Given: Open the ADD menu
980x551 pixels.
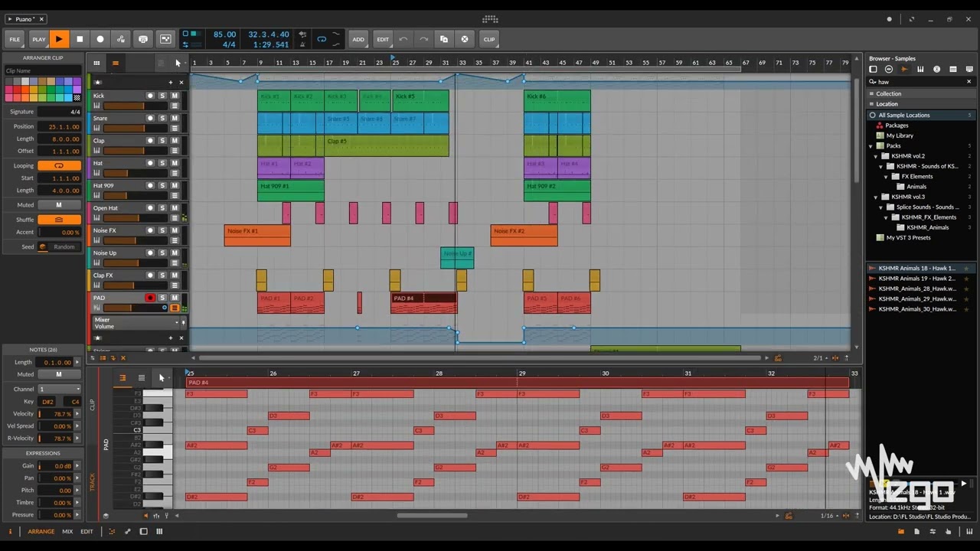Looking at the screenshot, I should pos(358,39).
